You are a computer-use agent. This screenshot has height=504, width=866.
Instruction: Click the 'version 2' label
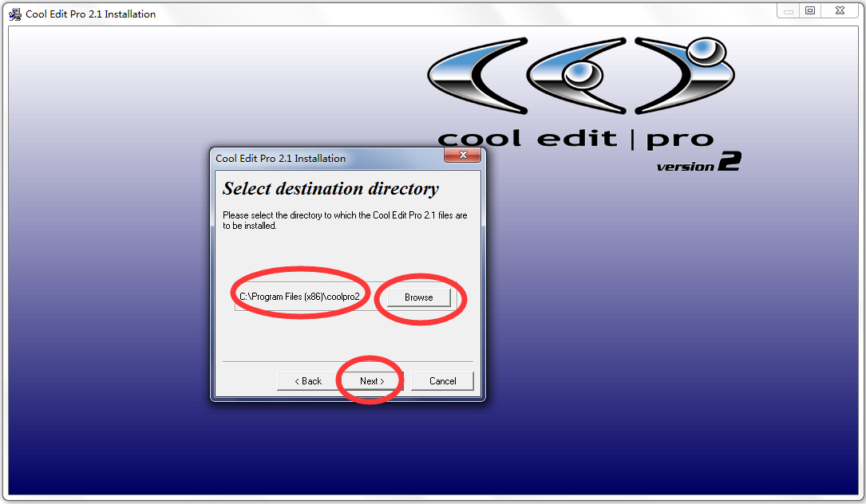tap(698, 163)
